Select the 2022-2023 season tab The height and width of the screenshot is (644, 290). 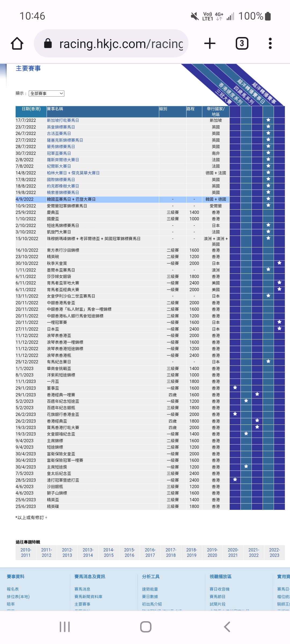pyautogui.click(x=274, y=552)
